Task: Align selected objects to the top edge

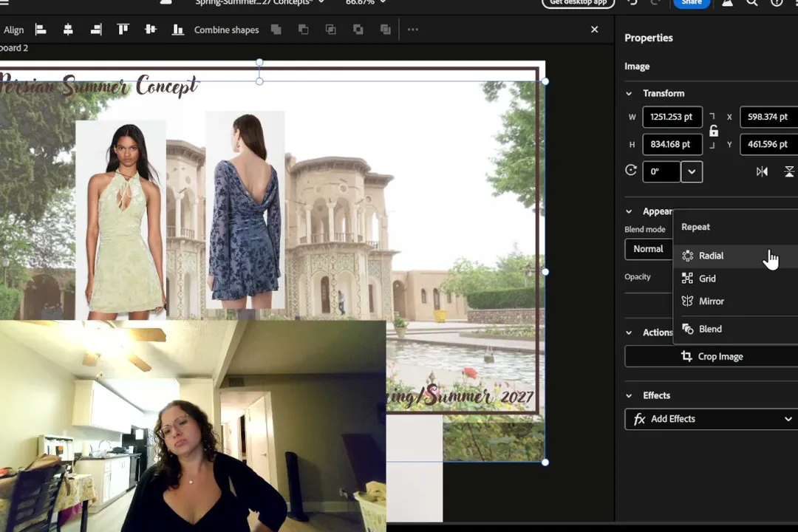Action: pos(123,30)
